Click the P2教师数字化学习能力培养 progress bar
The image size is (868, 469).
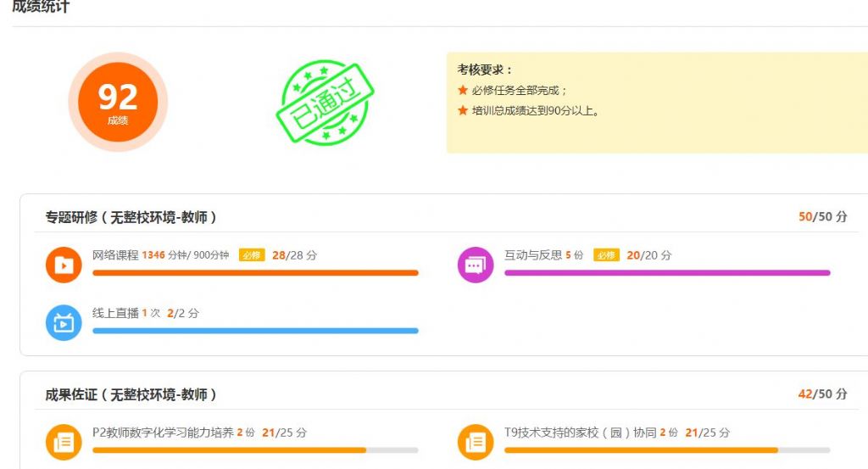point(255,450)
